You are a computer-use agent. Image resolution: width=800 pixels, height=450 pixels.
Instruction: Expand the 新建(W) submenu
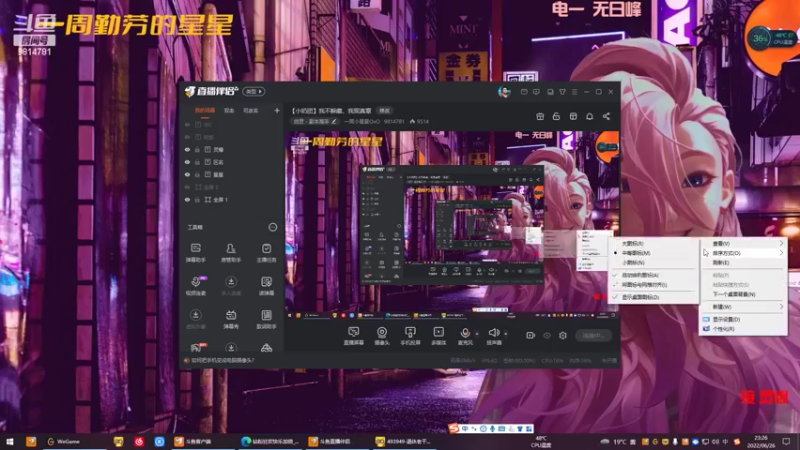tap(744, 307)
